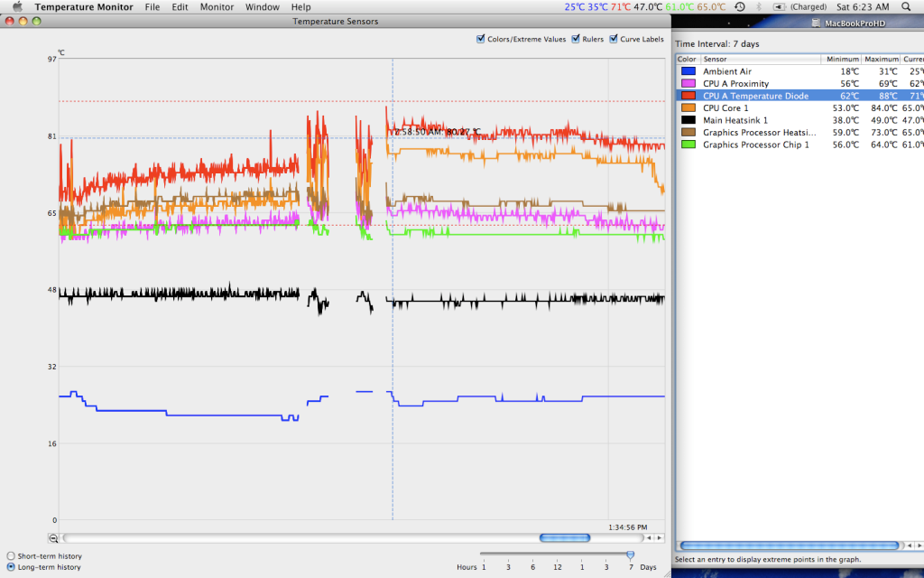
Task: Click the Time Machine icon in menu bar
Action: [x=739, y=7]
